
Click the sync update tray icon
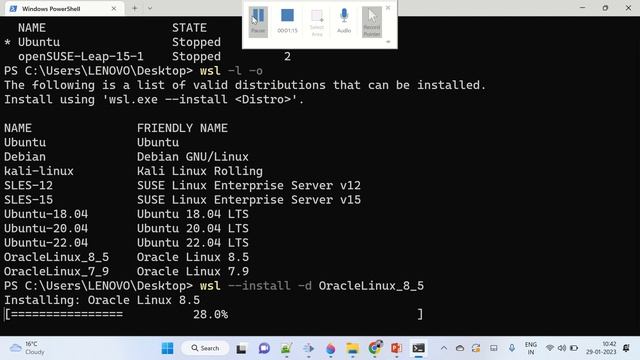[x=476, y=348]
